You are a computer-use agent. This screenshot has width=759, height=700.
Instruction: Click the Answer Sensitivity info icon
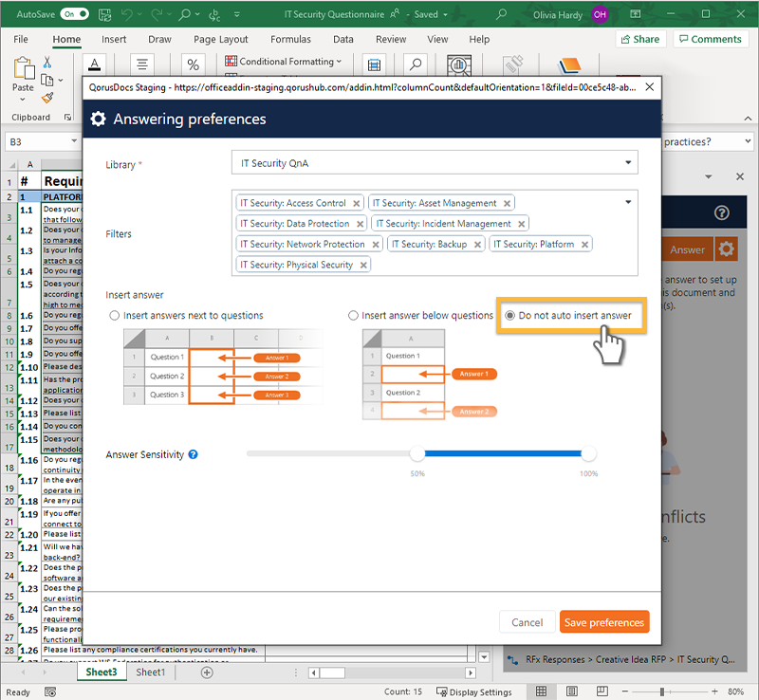point(194,455)
